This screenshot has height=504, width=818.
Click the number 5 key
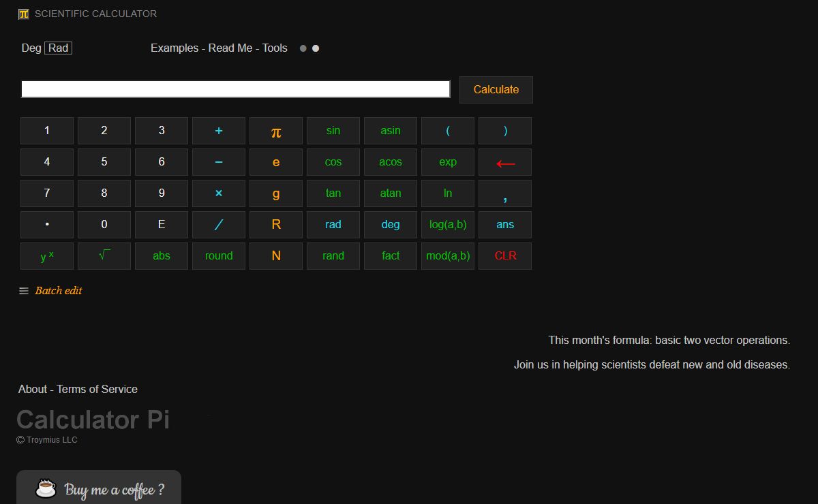tap(104, 162)
